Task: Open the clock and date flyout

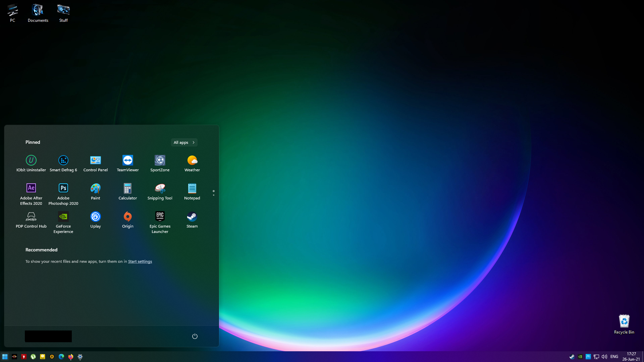Action: click(631, 357)
